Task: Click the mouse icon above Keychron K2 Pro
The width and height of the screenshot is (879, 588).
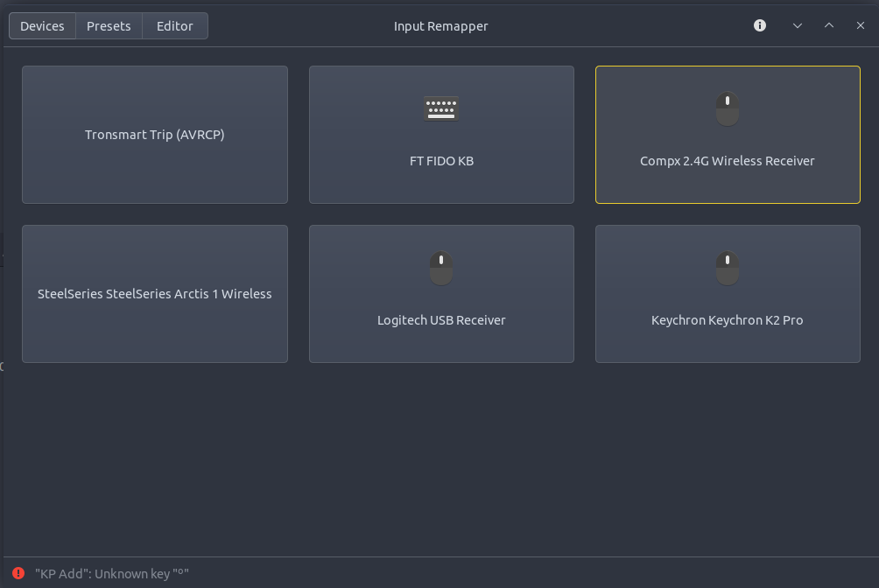Action: (728, 268)
